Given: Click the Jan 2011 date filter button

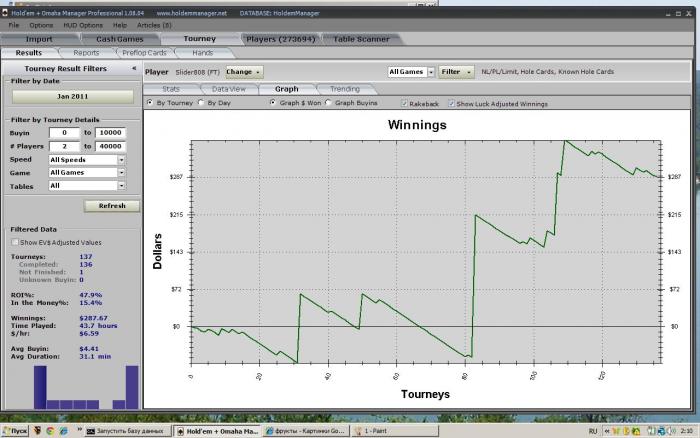Looking at the screenshot, I should coord(73,96).
